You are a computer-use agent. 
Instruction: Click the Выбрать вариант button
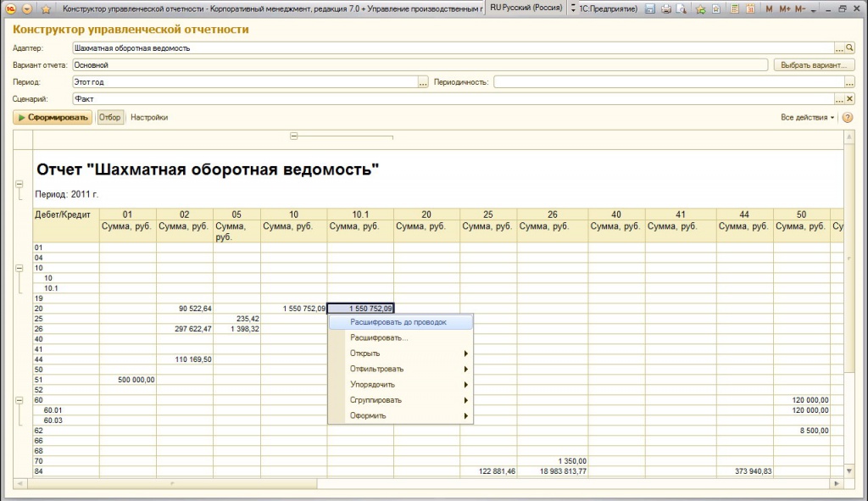pyautogui.click(x=815, y=64)
